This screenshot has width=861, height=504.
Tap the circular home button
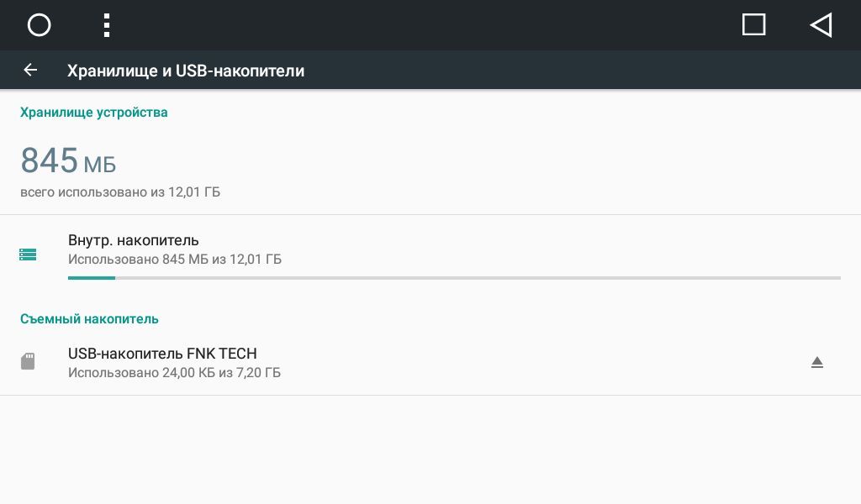[39, 25]
